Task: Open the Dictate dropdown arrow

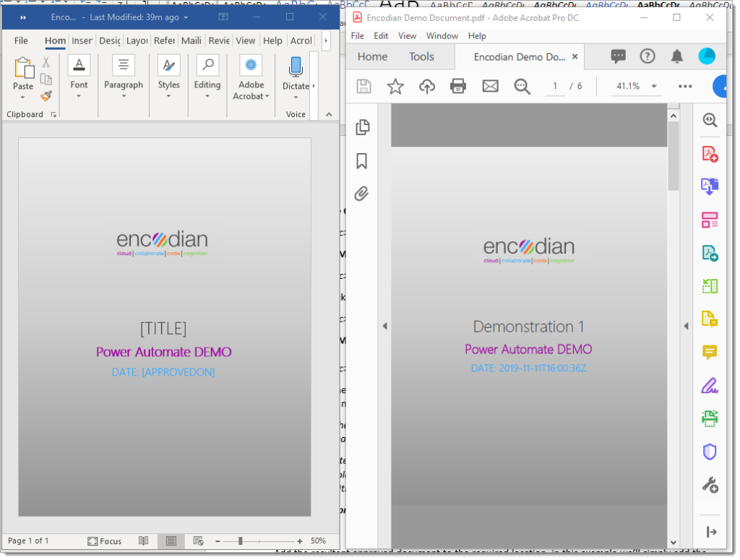Action: click(296, 98)
